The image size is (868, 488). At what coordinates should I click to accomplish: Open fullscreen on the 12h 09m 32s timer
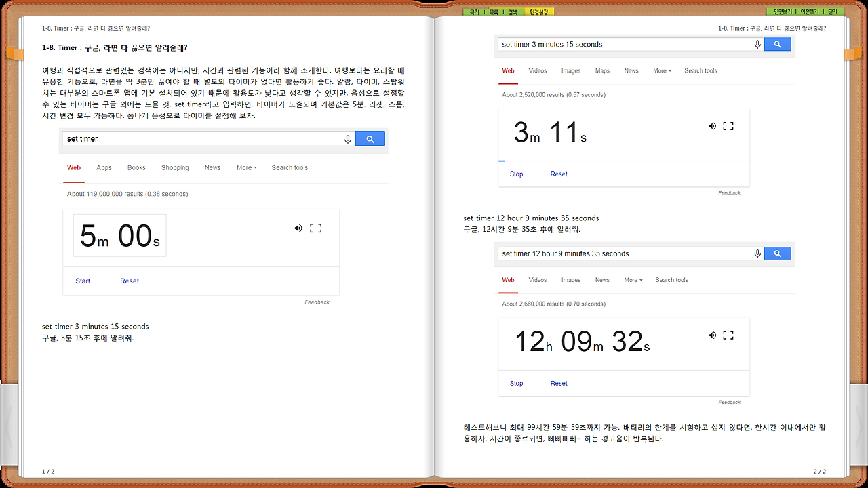[x=728, y=335]
